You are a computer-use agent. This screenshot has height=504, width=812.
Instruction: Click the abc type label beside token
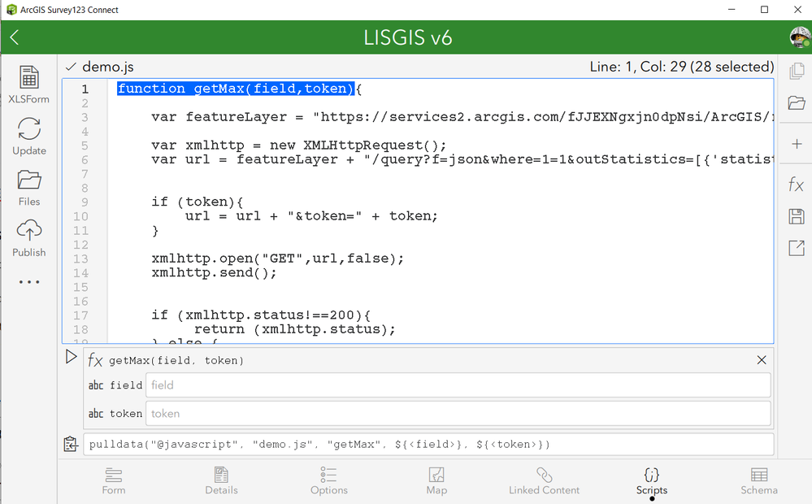[96, 414]
